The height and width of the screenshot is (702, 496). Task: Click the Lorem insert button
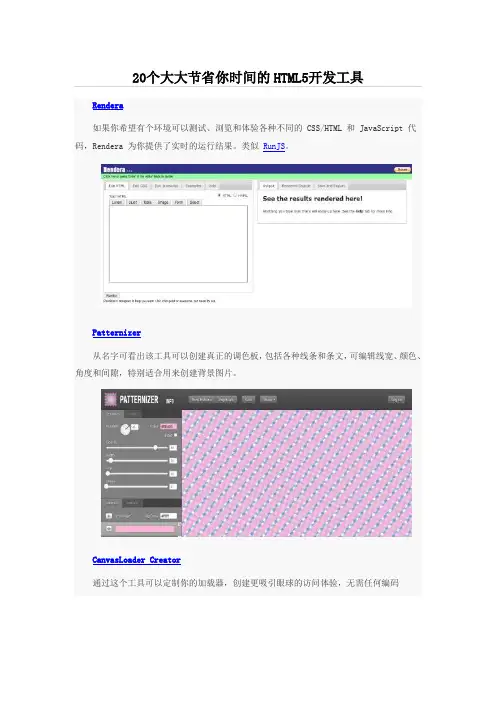pos(117,202)
